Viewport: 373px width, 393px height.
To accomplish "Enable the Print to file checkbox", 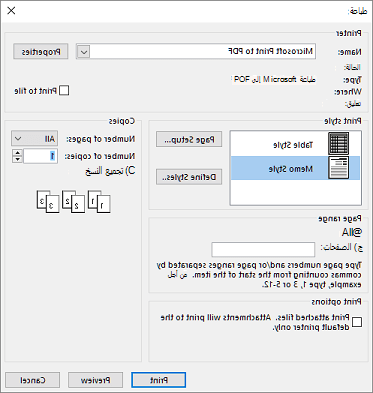I will 64,91.
